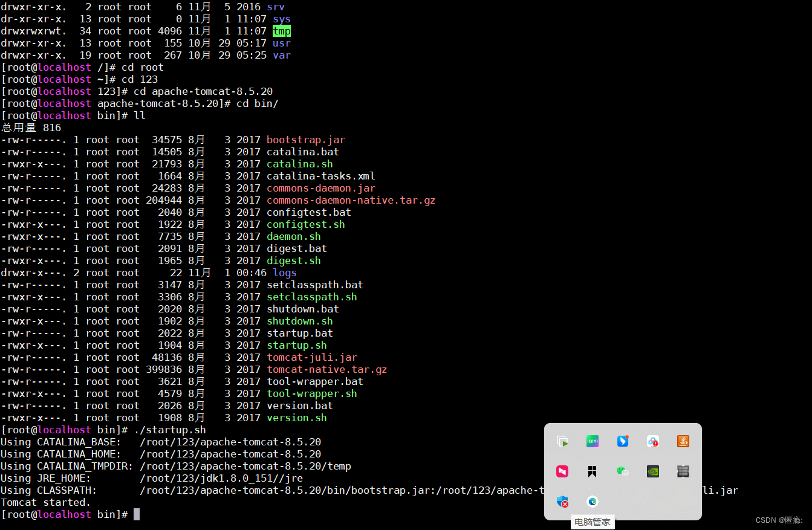Image resolution: width=812 pixels, height=530 pixels.
Task: Click the highlighted tmp directory name
Action: (282, 31)
